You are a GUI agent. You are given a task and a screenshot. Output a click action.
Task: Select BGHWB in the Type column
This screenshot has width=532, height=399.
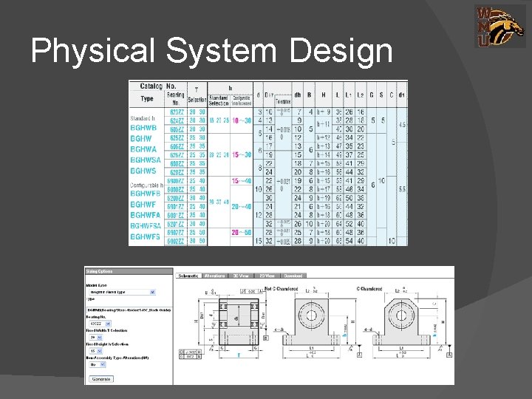[143, 128]
